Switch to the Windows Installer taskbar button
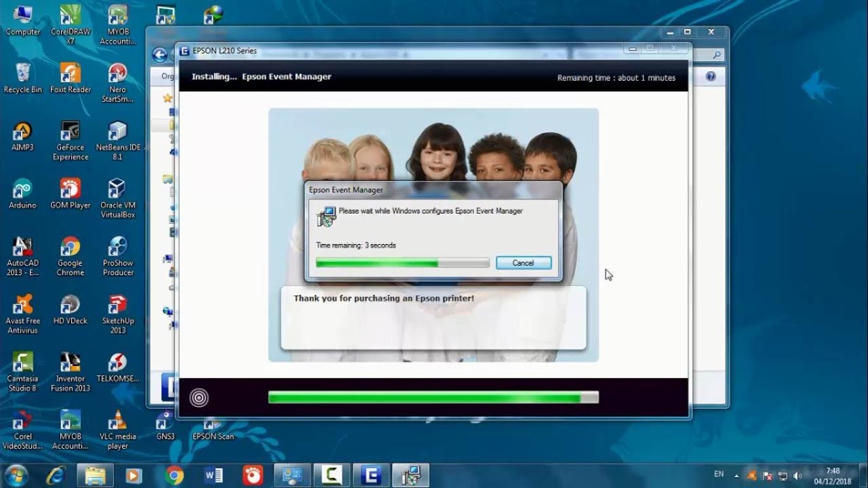This screenshot has width=868, height=488. click(x=411, y=475)
